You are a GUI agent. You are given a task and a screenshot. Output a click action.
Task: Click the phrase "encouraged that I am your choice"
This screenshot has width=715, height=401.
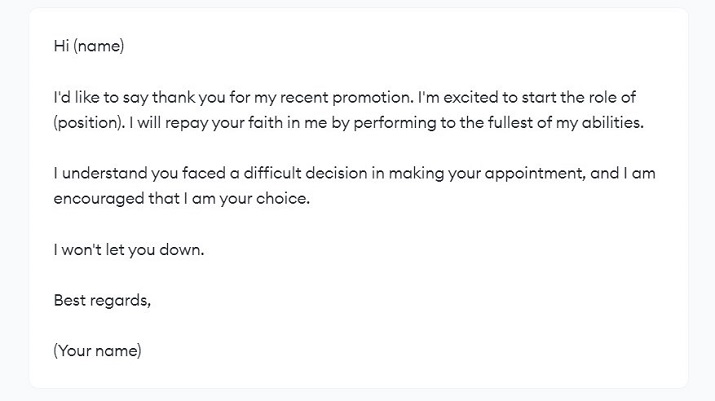[x=183, y=199]
